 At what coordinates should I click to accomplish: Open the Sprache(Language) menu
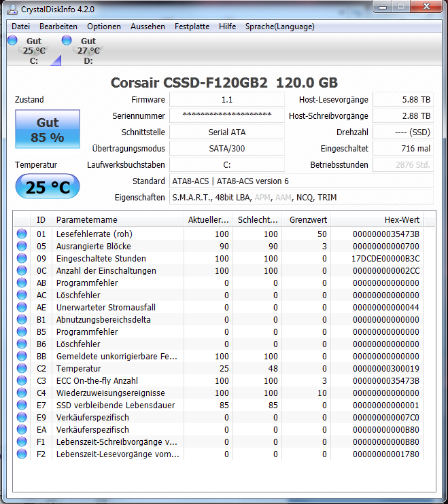(x=280, y=26)
